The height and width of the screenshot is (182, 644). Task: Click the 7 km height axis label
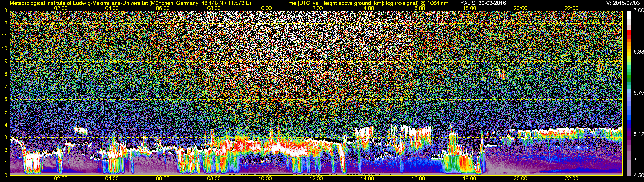6,87
